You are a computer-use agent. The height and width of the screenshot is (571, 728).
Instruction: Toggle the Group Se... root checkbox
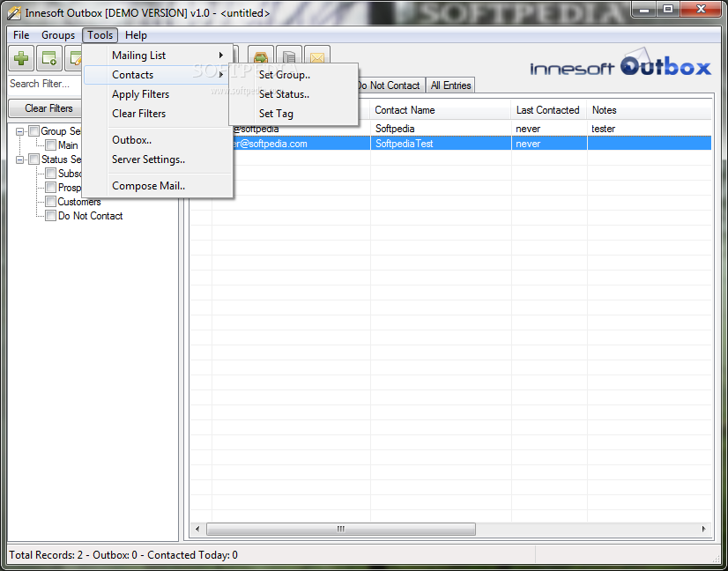pyautogui.click(x=33, y=131)
